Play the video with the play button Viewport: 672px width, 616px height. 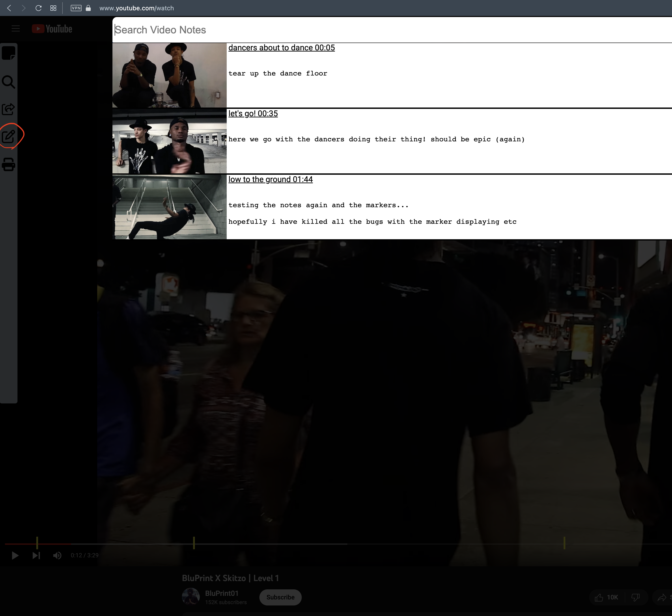coord(15,555)
